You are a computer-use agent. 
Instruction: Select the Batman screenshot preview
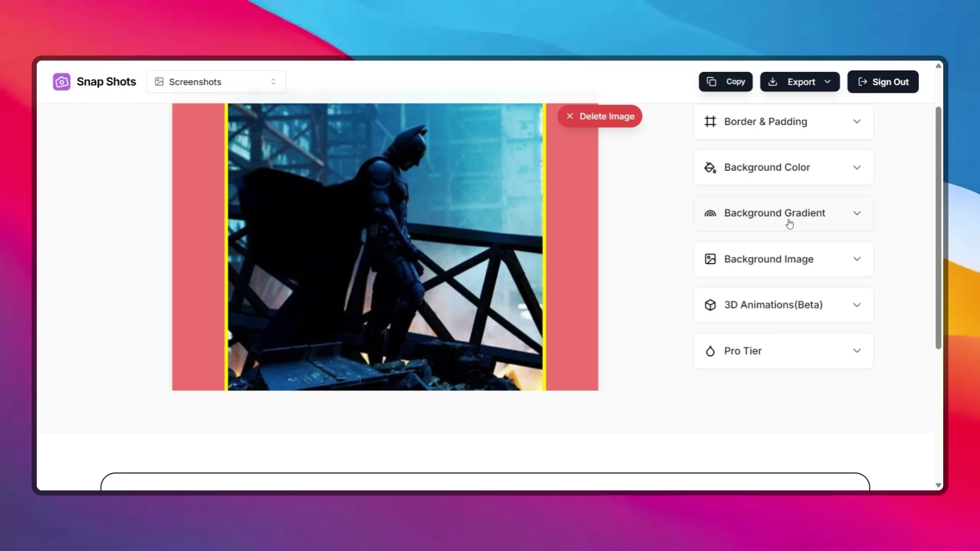pos(385,247)
